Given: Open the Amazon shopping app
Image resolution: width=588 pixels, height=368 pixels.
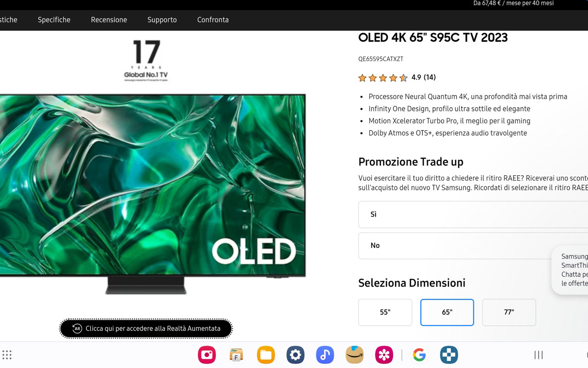Looking at the screenshot, I should tap(354, 355).
